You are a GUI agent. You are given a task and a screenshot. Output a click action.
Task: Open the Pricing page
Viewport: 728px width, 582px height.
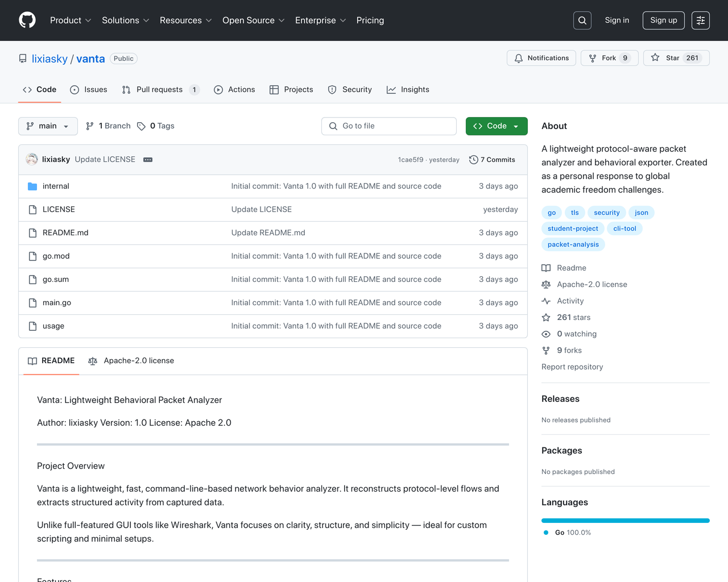click(370, 20)
